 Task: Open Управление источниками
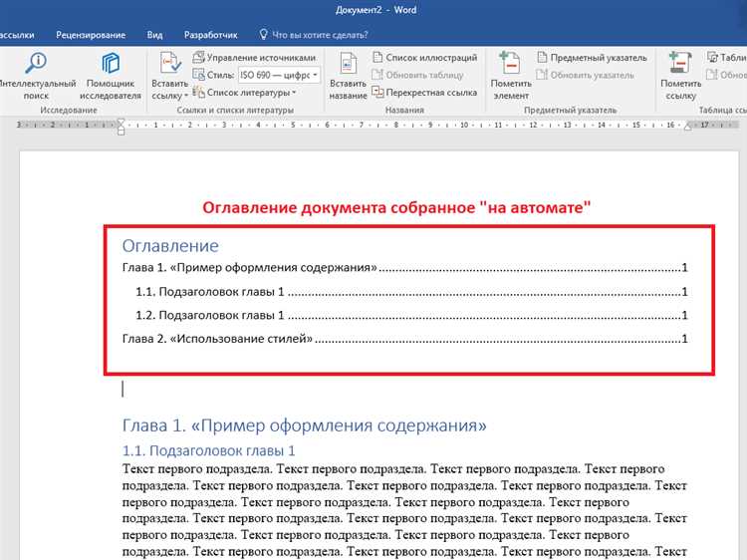tap(255, 58)
